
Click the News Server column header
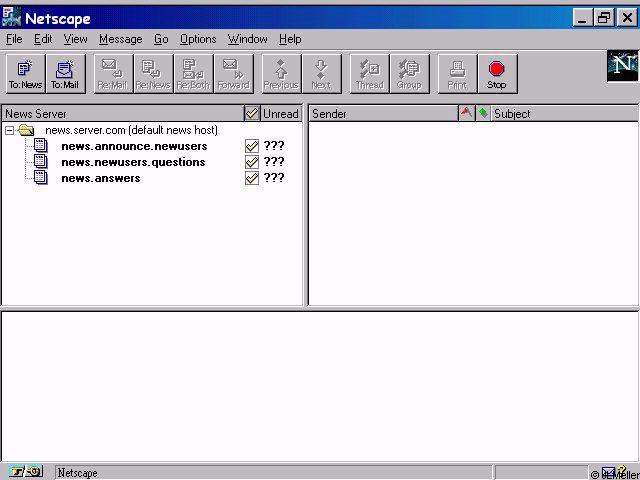[123, 113]
